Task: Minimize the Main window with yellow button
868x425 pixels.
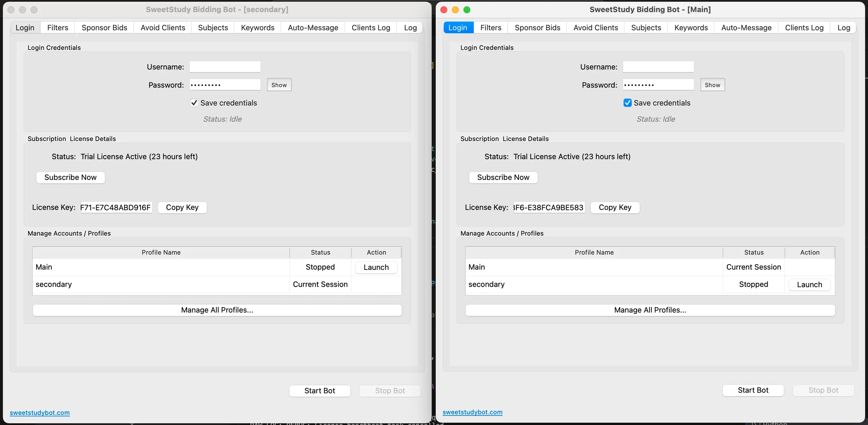Action: click(x=455, y=10)
